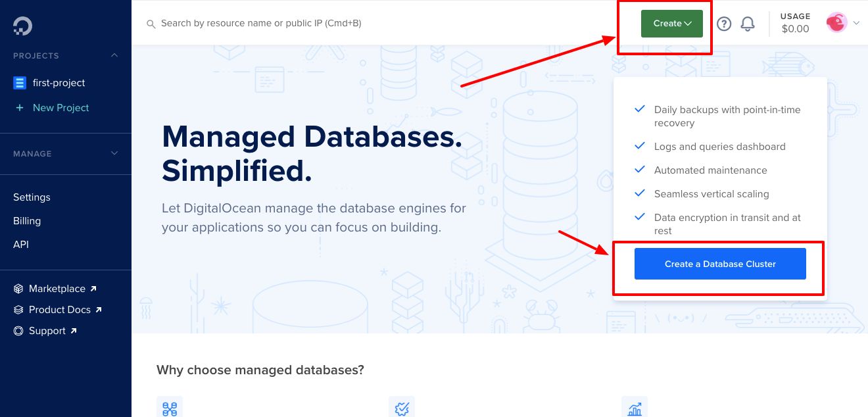Click 'Why choose managed databases?' heading
The width and height of the screenshot is (868, 417).
coord(260,370)
